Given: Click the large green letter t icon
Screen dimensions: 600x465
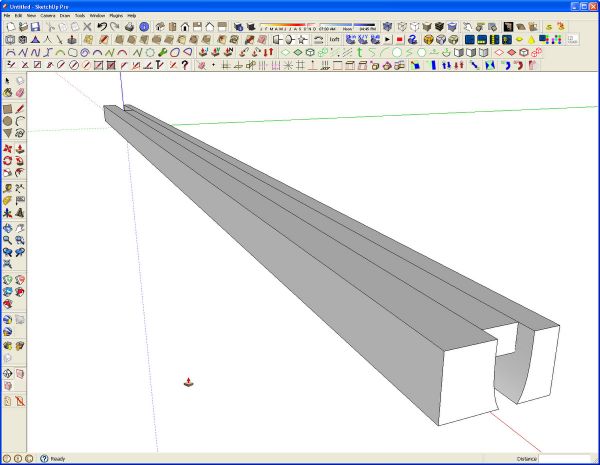Looking at the screenshot, I should (359, 52).
